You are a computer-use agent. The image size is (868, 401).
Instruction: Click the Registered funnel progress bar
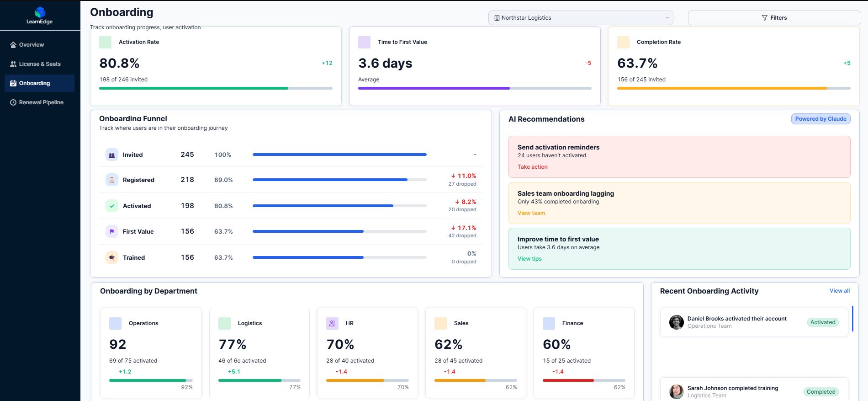tap(339, 180)
